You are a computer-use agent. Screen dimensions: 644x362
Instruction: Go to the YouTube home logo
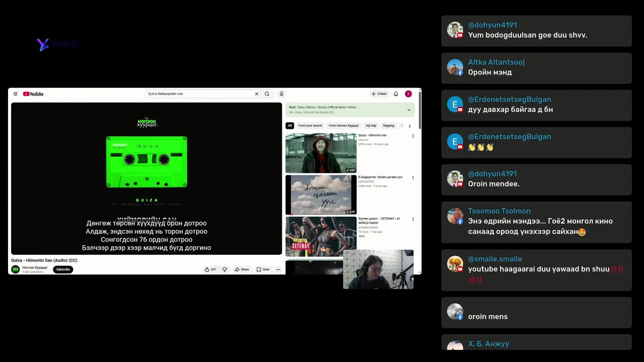point(33,94)
